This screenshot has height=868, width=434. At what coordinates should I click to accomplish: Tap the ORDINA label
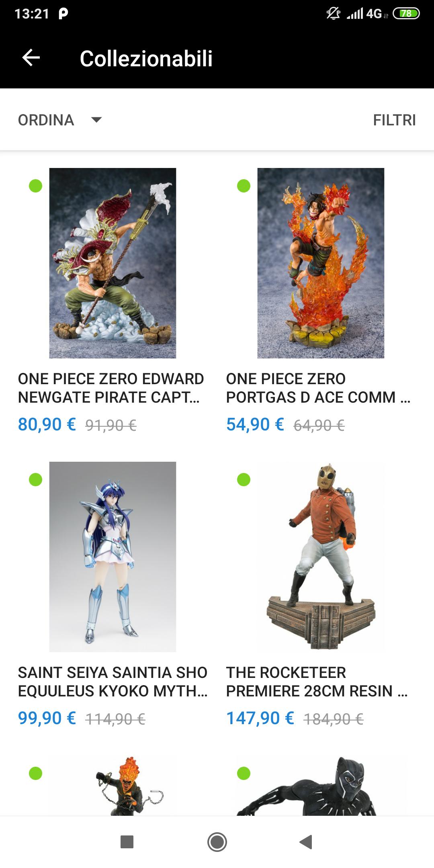pos(46,120)
